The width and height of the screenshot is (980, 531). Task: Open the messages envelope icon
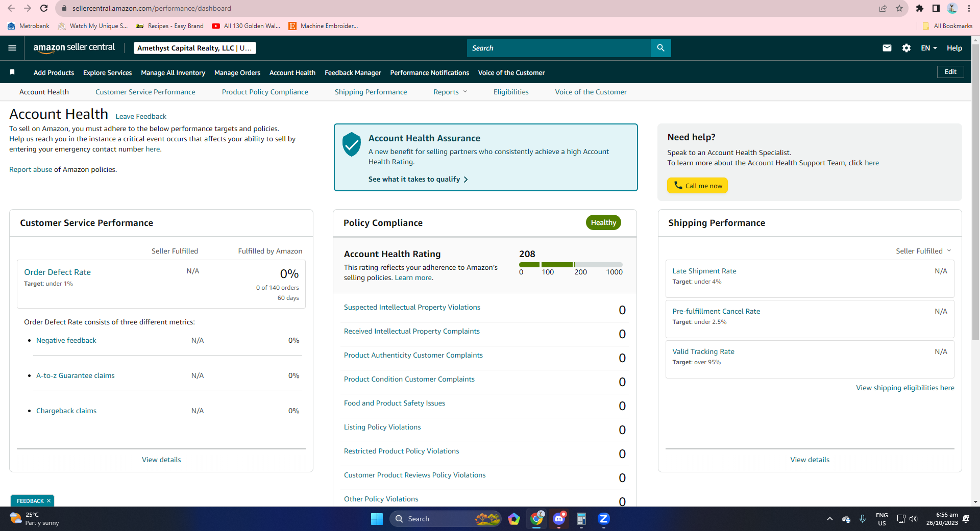pyautogui.click(x=887, y=48)
